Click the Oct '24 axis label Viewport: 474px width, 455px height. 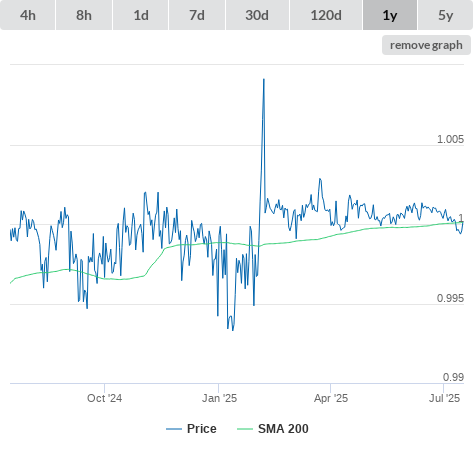104,398
